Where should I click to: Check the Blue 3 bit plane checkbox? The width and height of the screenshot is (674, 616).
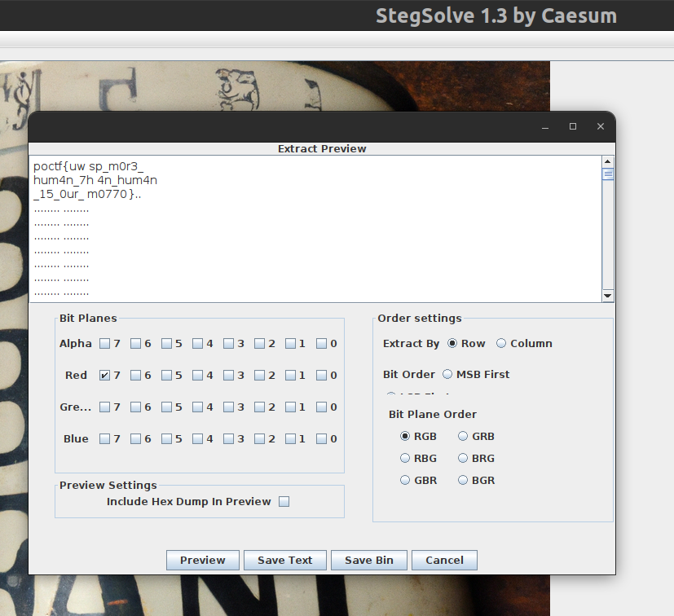click(x=228, y=439)
